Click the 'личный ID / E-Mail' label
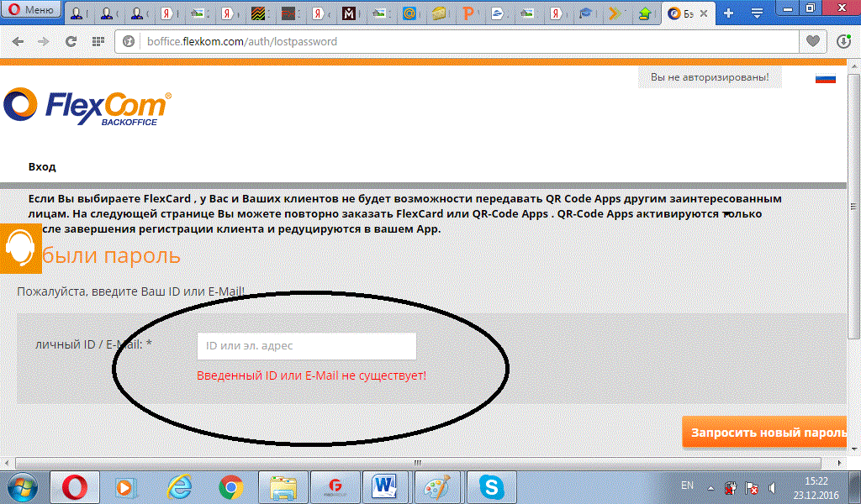861x504 pixels. click(x=93, y=344)
